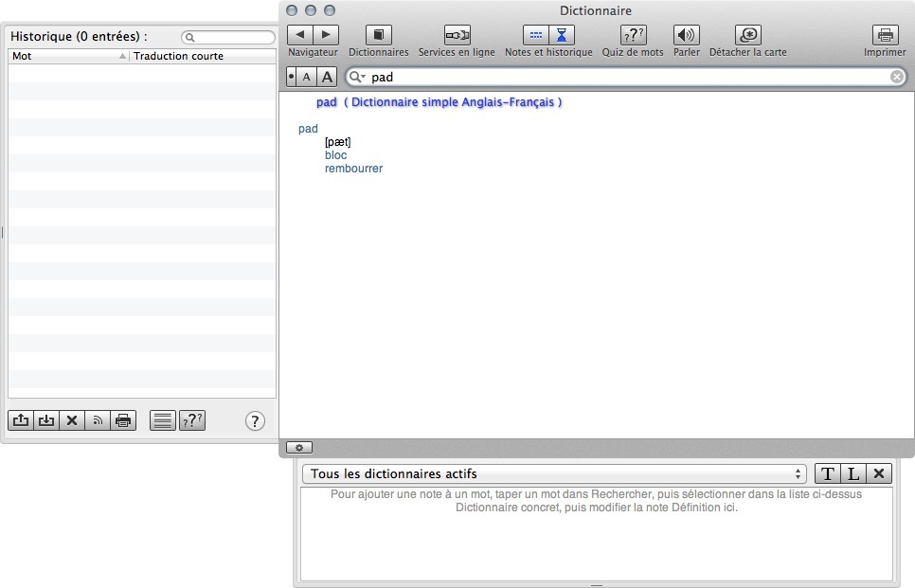Image resolution: width=915 pixels, height=588 pixels.
Task: Open the gear action menu below results
Action: click(299, 448)
